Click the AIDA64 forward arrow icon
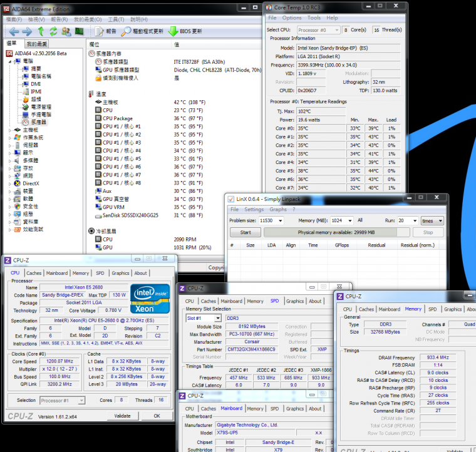The height and width of the screenshot is (452, 476). tap(26, 31)
